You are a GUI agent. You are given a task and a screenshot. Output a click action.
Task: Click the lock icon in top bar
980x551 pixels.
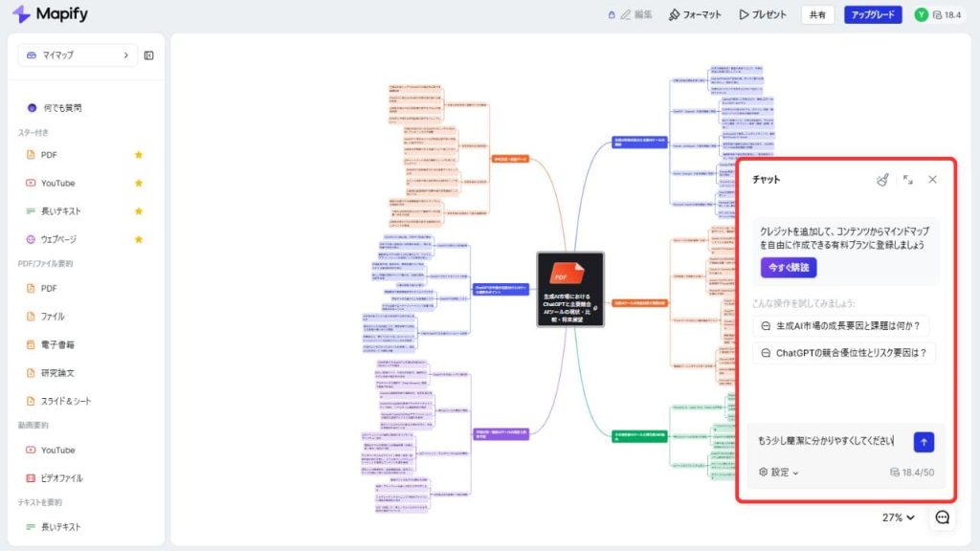click(612, 14)
